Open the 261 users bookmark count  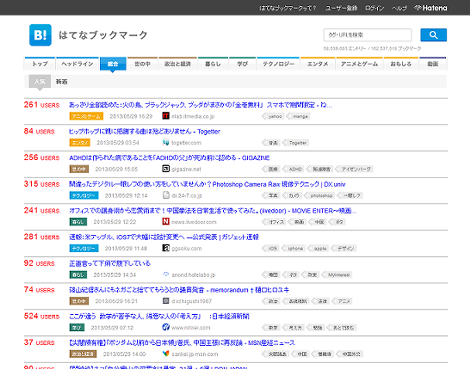(x=42, y=105)
